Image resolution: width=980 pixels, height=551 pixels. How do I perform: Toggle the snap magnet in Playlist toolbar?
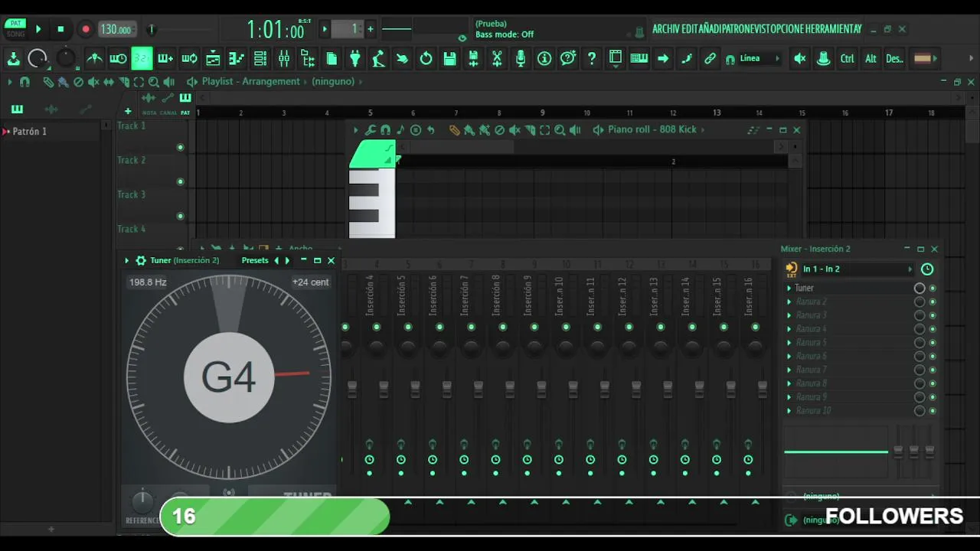(x=24, y=82)
